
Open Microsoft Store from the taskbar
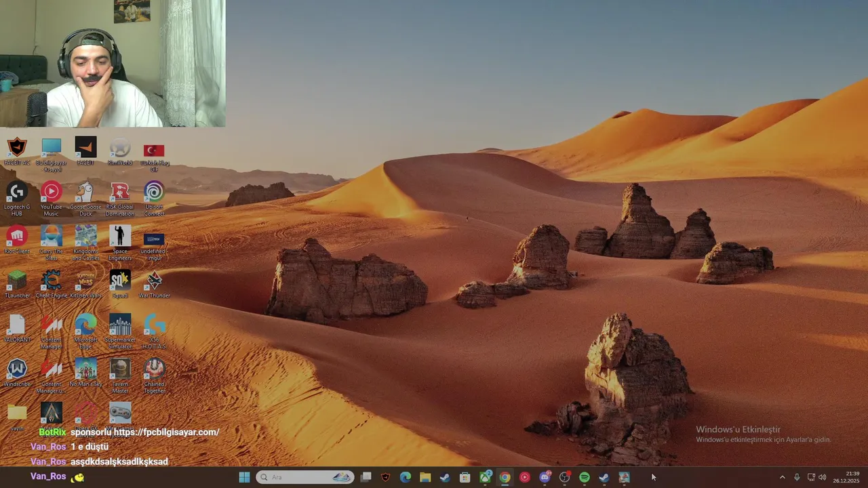pos(465,477)
